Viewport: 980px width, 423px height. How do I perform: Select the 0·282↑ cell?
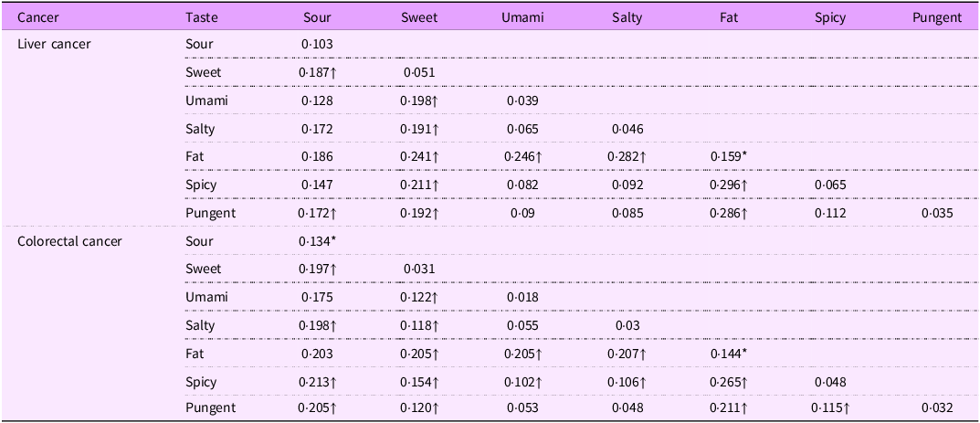pyautogui.click(x=627, y=157)
